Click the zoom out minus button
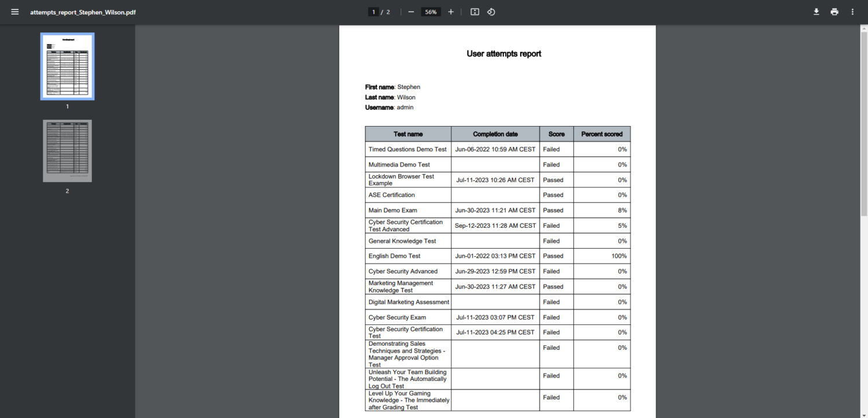The width and height of the screenshot is (868, 418). click(411, 12)
